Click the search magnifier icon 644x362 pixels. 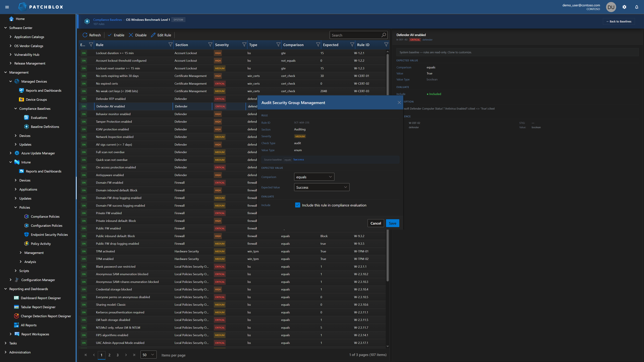pos(384,35)
